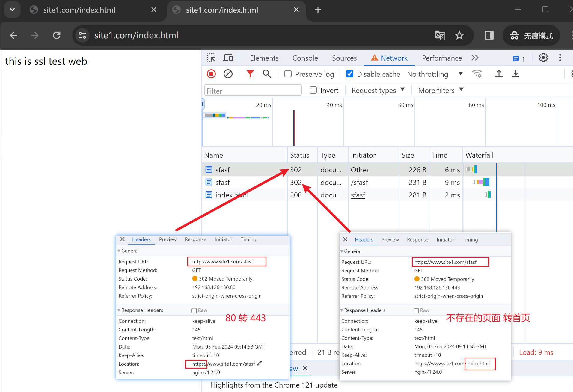
Task: Click the export HAR download icon
Action: [x=515, y=74]
